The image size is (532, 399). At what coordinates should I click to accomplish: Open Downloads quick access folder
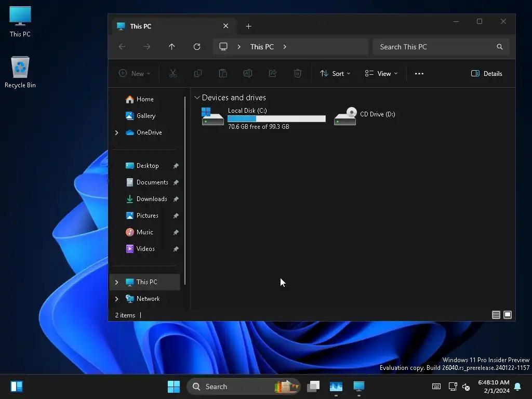(x=147, y=199)
